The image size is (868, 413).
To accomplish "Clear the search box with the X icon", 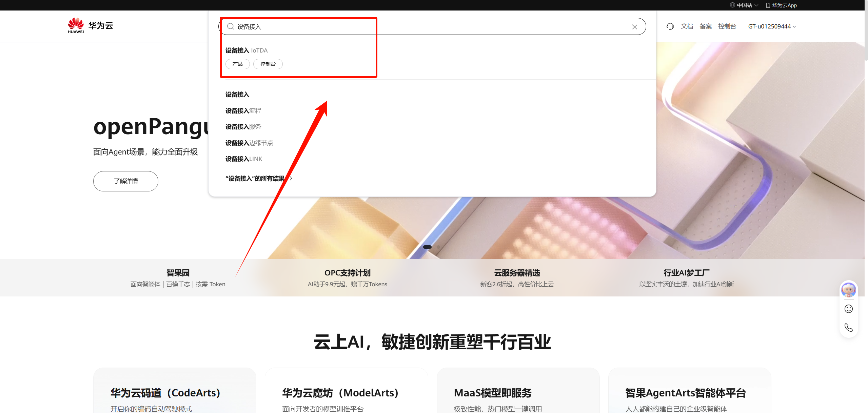I will click(635, 27).
